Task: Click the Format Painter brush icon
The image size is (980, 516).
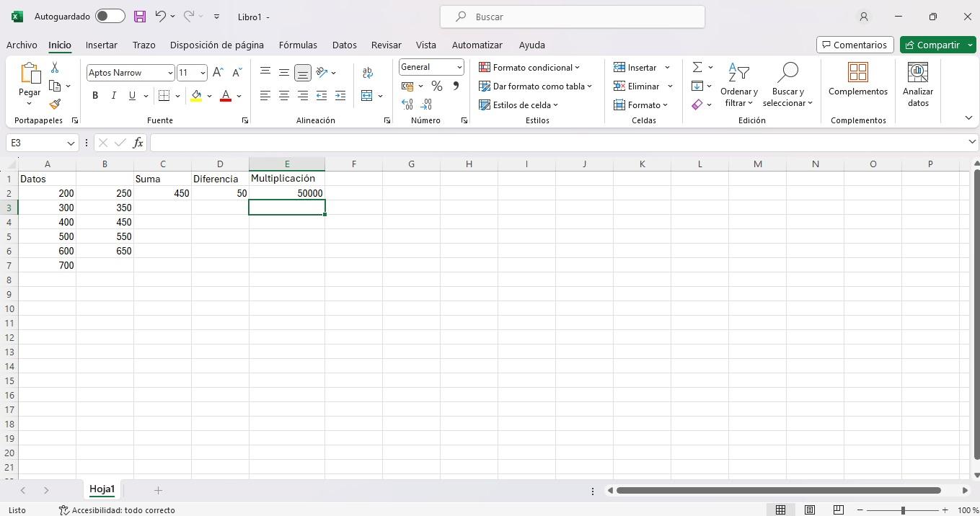Action: point(55,104)
